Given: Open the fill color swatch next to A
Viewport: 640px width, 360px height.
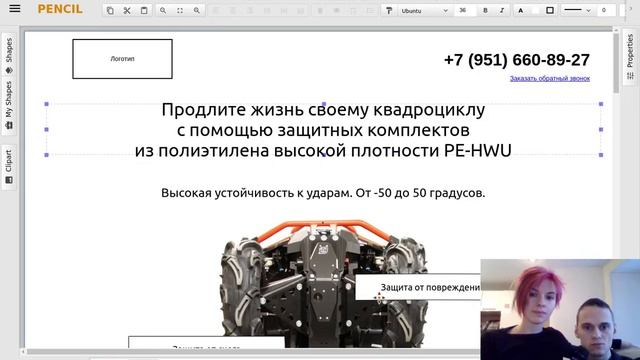Looking at the screenshot, I should [535, 11].
